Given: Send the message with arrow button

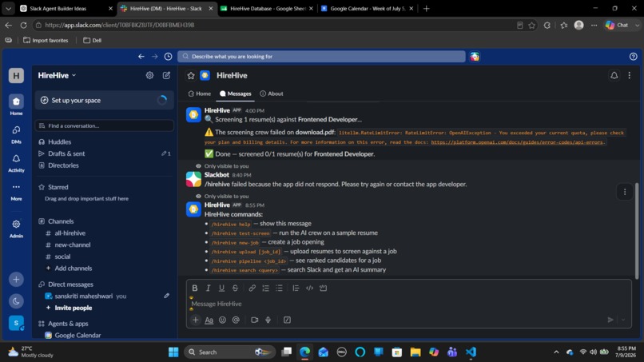Looking at the screenshot, I should (x=610, y=320).
